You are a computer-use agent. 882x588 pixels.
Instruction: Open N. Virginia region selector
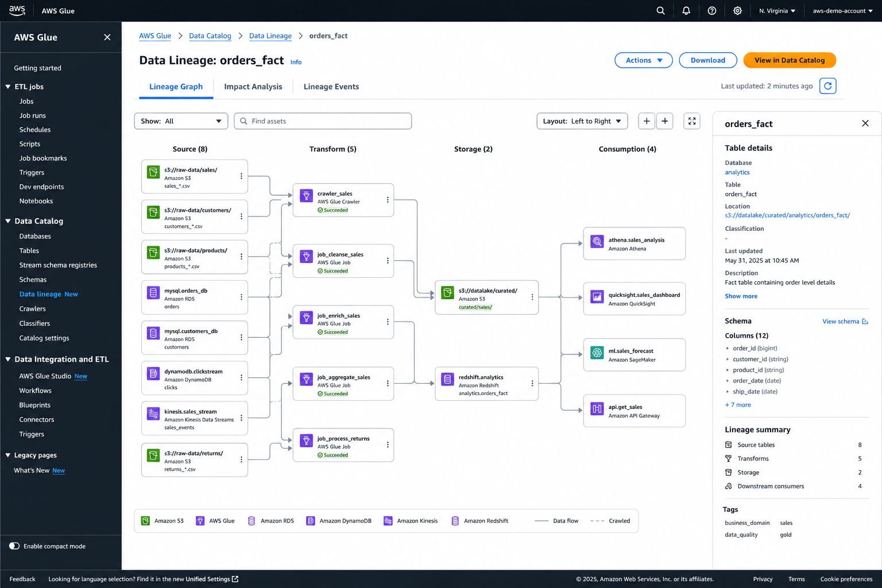click(777, 11)
